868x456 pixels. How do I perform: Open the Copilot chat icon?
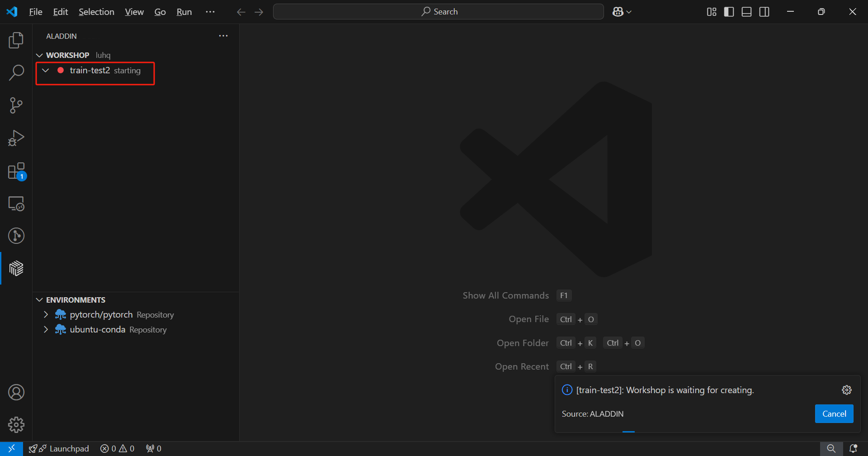618,12
